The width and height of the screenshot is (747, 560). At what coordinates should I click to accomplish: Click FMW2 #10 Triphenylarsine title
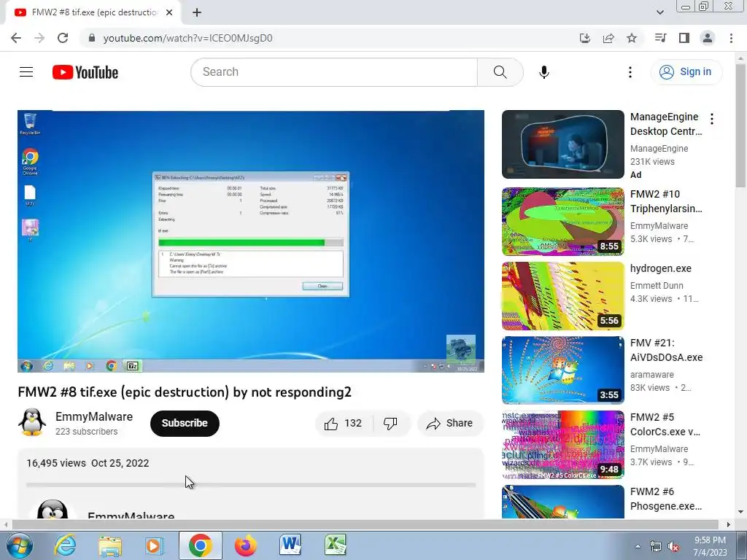[666, 201]
